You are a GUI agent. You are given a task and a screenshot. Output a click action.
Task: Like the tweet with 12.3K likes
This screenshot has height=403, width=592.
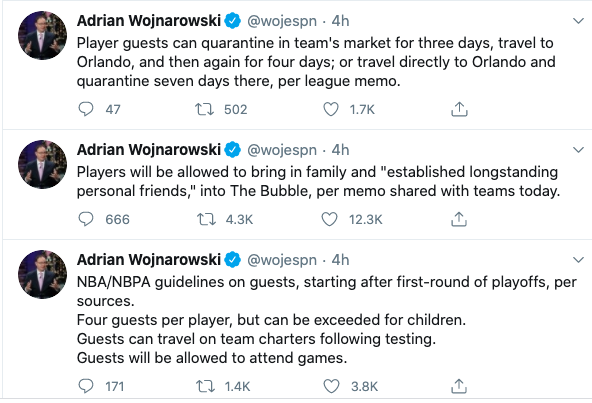(x=329, y=219)
